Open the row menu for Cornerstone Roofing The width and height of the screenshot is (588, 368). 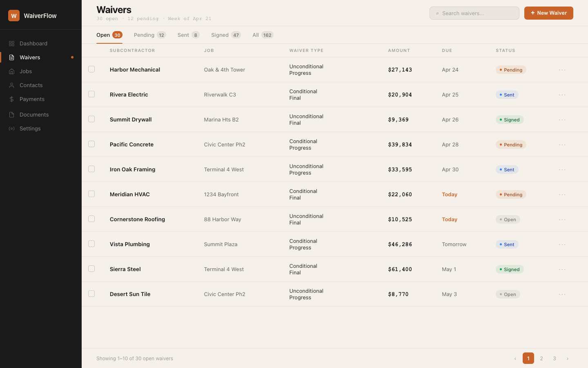click(x=562, y=220)
